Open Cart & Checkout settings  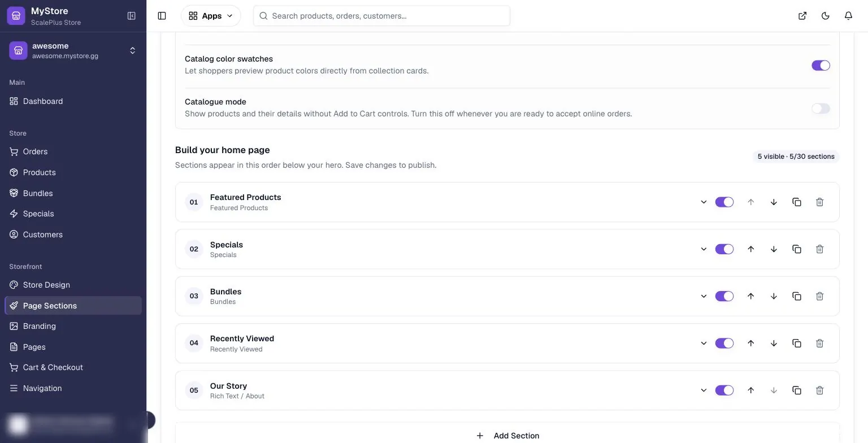(73, 367)
